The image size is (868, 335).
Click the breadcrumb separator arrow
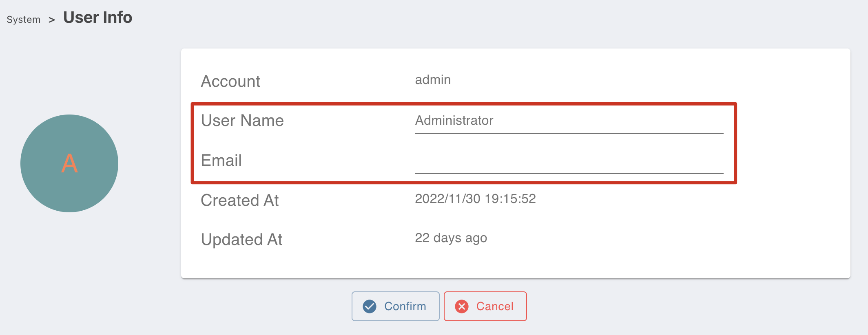[x=52, y=20]
